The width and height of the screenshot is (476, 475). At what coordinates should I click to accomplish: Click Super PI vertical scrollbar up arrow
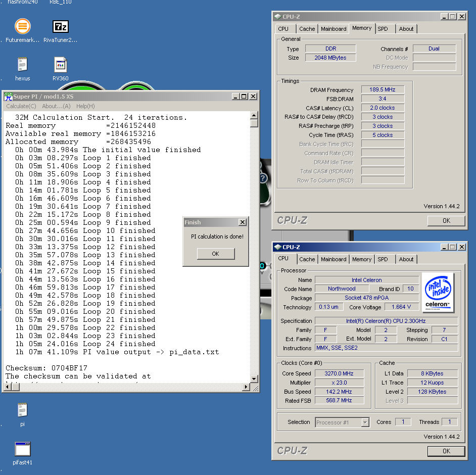pyautogui.click(x=254, y=115)
